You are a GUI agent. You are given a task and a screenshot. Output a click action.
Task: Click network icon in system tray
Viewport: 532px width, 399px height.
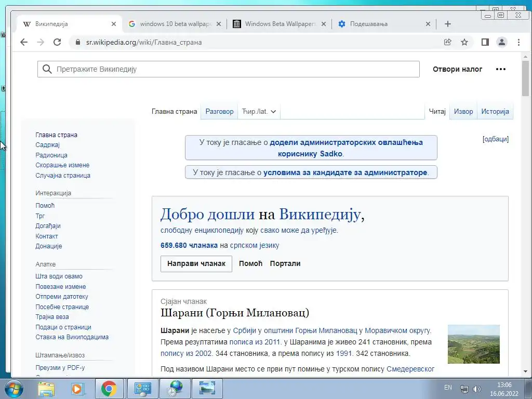464,389
